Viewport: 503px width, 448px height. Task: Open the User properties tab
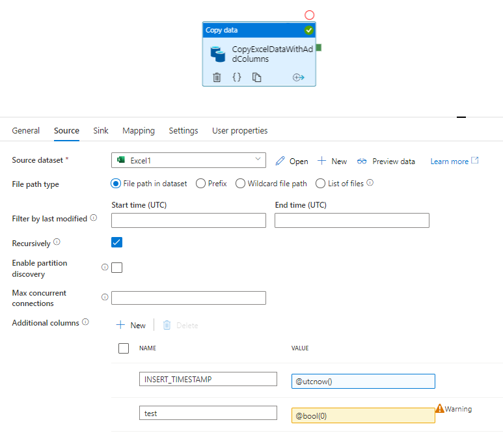pyautogui.click(x=239, y=131)
